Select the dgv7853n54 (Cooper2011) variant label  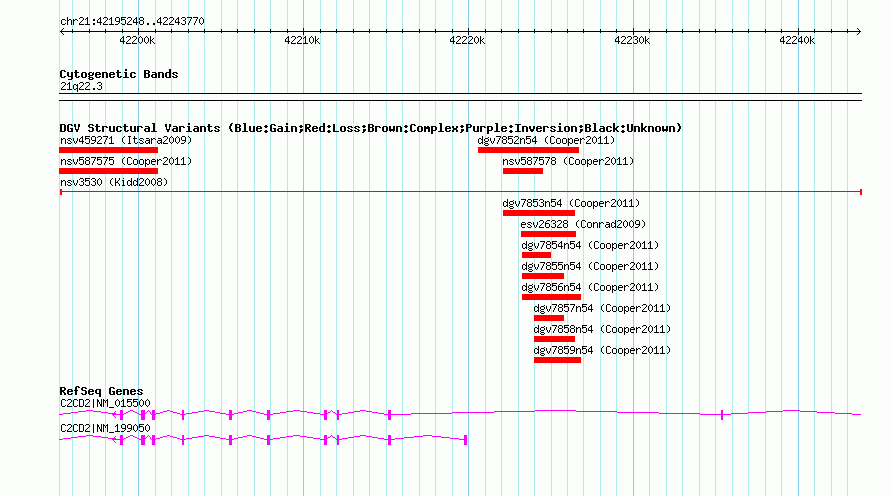point(571,203)
